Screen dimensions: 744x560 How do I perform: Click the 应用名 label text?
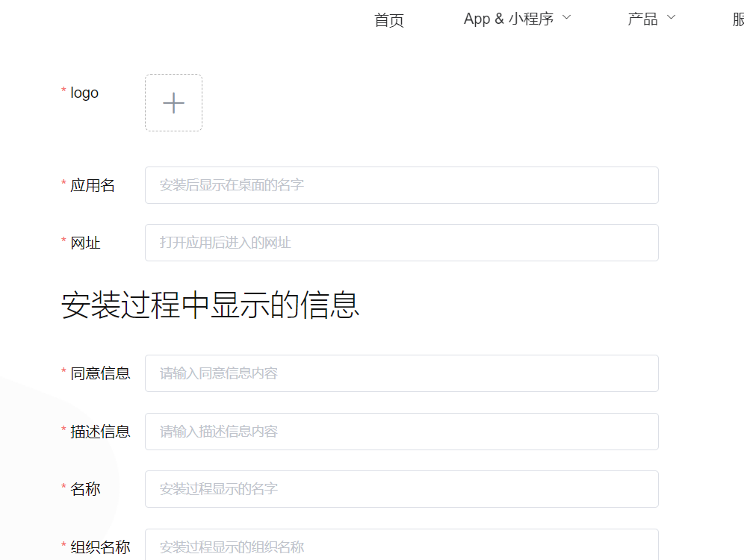tap(93, 185)
